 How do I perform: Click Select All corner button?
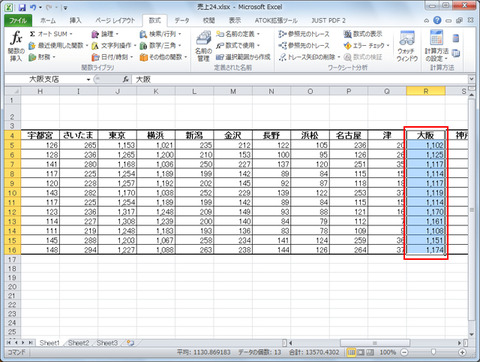12,91
